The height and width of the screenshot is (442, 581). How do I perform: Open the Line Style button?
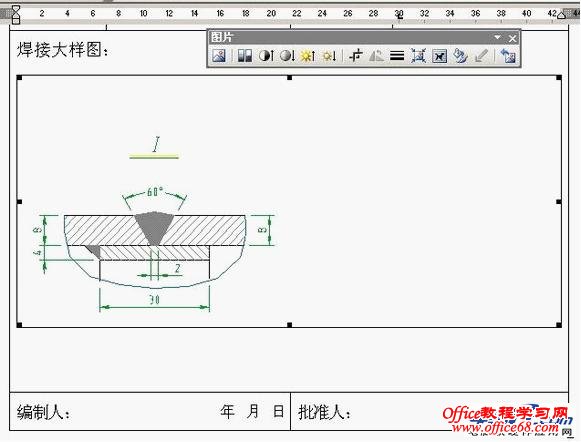pos(397,56)
